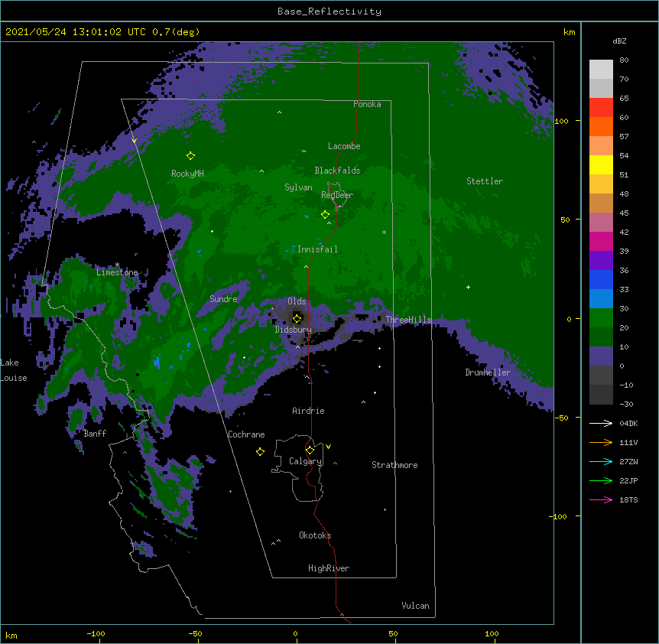659x644 pixels.
Task: Click the Base_Reflectivity title text
Action: click(x=329, y=11)
